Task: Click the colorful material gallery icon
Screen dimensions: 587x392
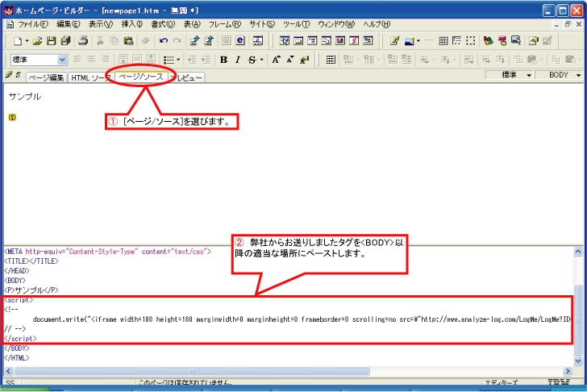Action: click(x=488, y=41)
